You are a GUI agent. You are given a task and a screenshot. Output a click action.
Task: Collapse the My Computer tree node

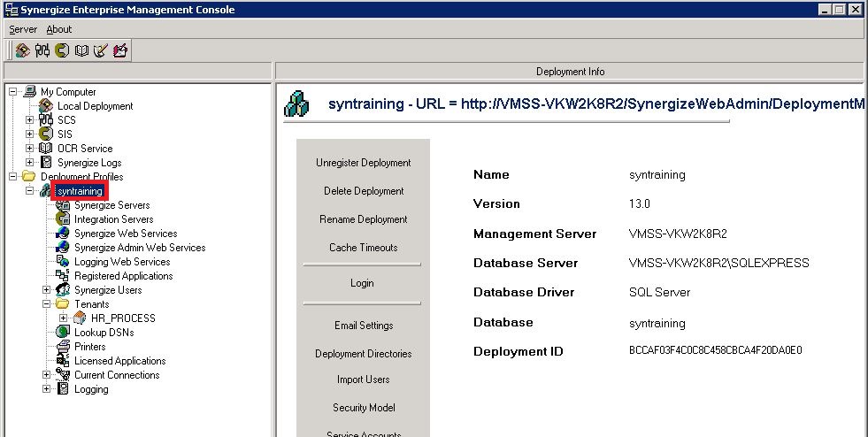[x=12, y=92]
